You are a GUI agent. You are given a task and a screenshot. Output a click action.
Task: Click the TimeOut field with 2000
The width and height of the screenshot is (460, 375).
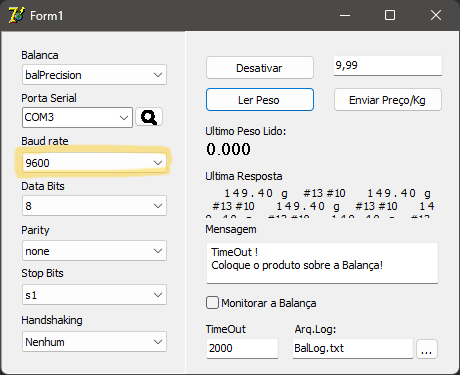pos(242,348)
